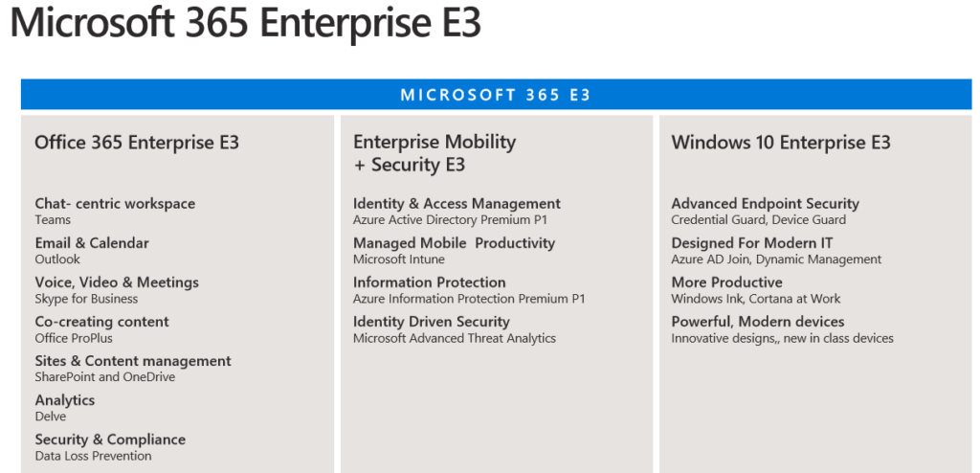Image resolution: width=980 pixels, height=473 pixels.
Task: Click Microsoft Intune text
Action: click(x=399, y=259)
